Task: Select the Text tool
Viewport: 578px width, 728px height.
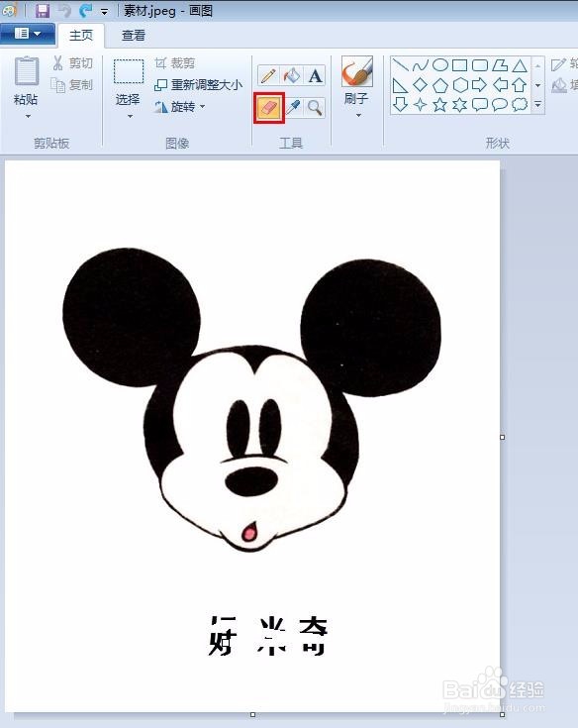Action: click(x=315, y=75)
